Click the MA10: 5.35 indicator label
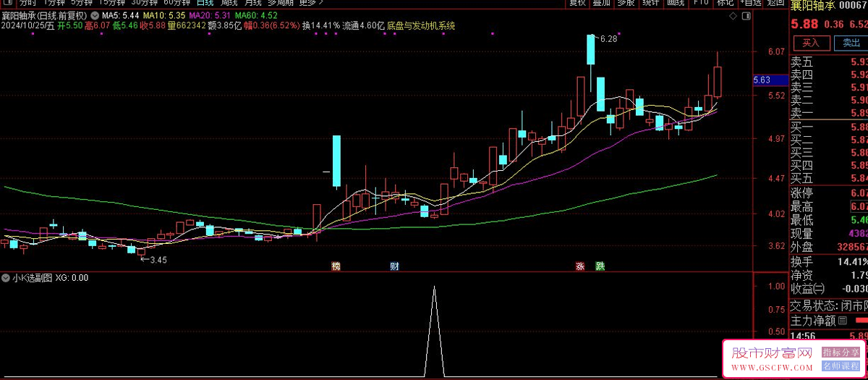 point(163,15)
